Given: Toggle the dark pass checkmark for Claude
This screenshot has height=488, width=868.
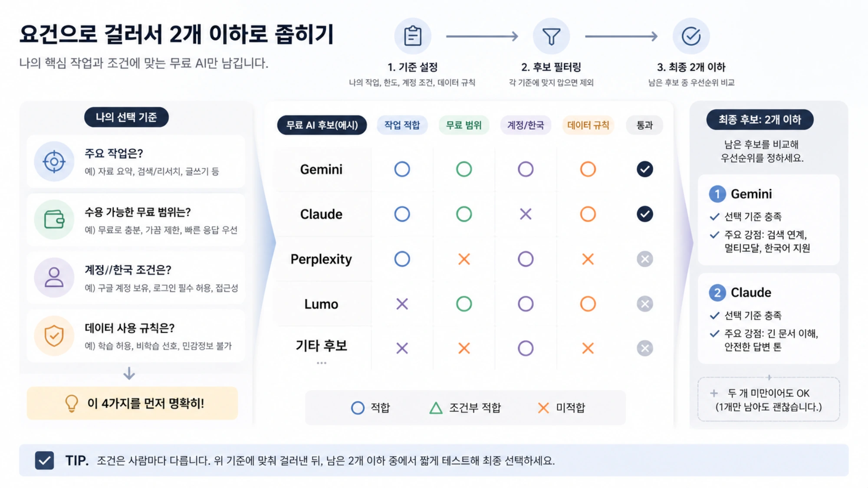Looking at the screenshot, I should click(644, 214).
